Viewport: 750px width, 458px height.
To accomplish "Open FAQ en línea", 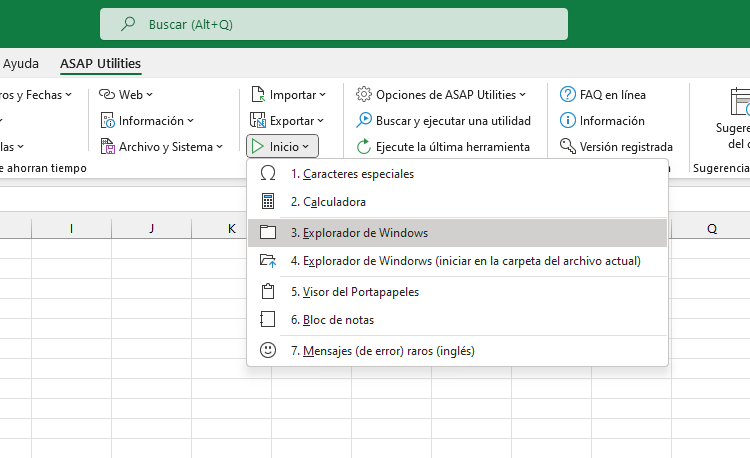I will (603, 95).
